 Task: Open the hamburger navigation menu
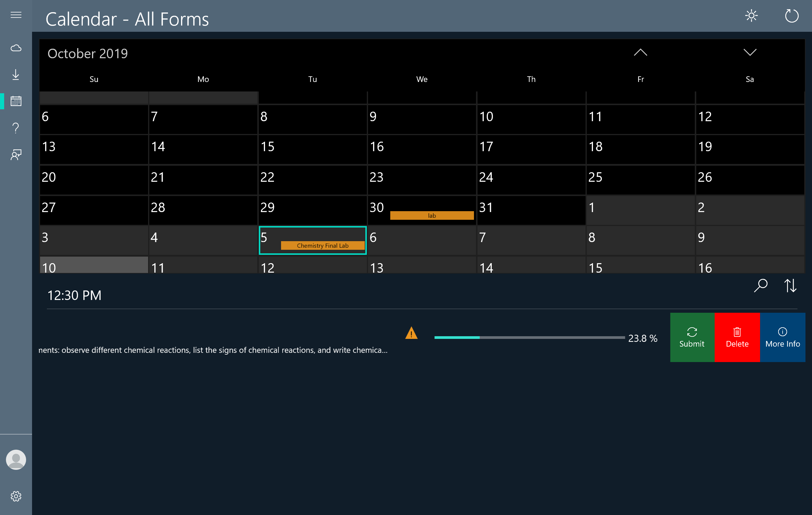(x=16, y=15)
